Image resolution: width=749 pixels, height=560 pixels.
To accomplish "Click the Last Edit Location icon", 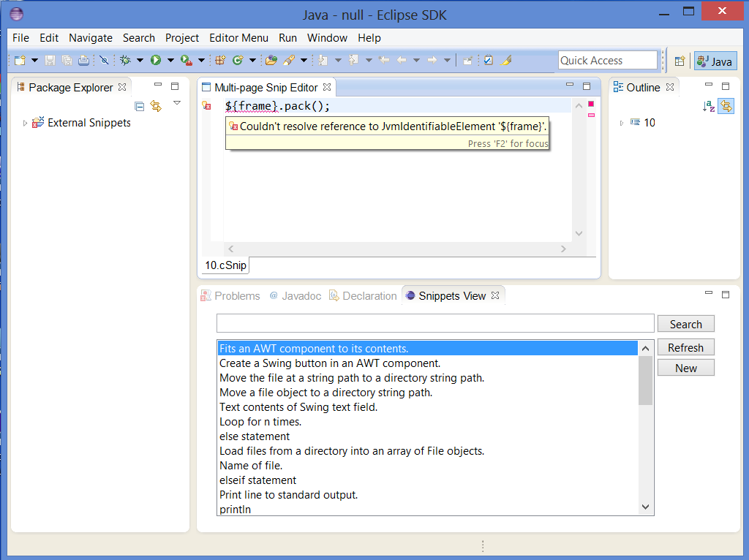I will [x=384, y=60].
